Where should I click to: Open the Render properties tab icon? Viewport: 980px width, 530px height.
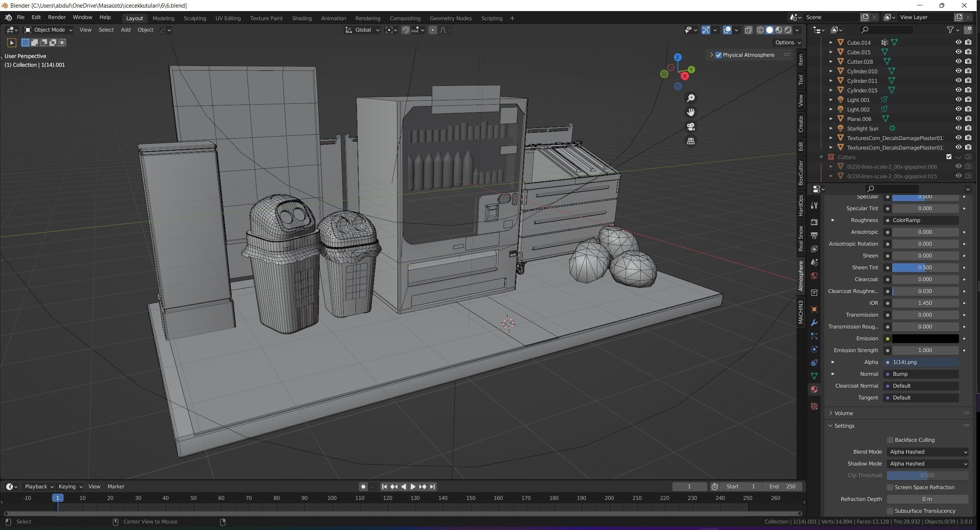(814, 222)
